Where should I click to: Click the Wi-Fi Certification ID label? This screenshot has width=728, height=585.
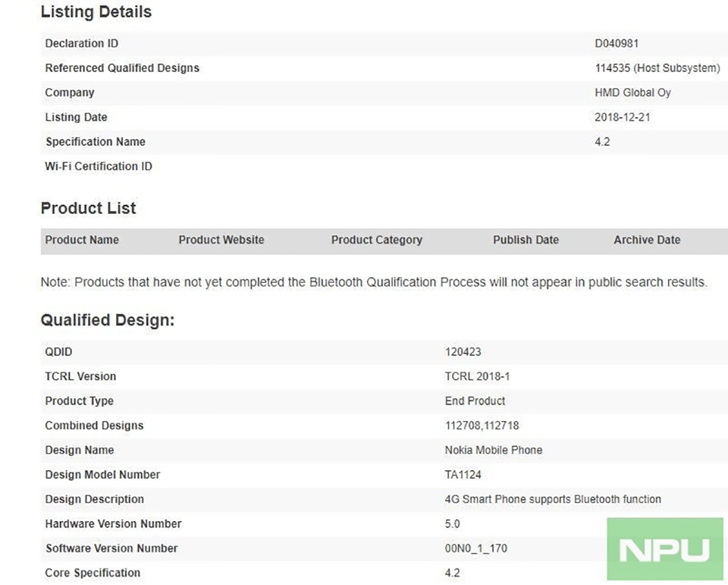pyautogui.click(x=99, y=166)
